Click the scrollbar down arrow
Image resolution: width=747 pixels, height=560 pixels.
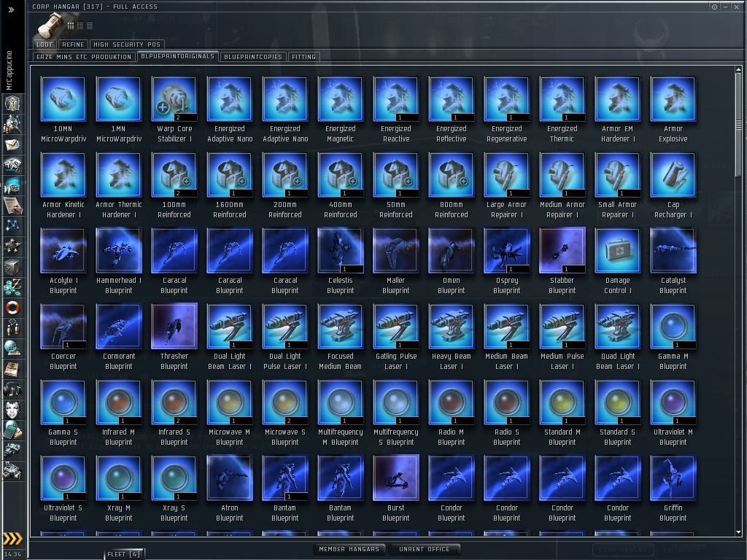click(738, 532)
